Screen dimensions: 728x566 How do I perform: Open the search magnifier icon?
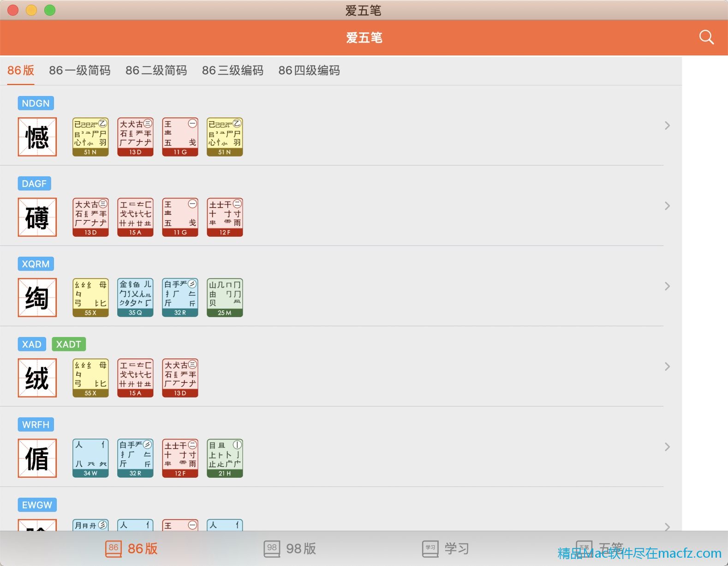706,37
